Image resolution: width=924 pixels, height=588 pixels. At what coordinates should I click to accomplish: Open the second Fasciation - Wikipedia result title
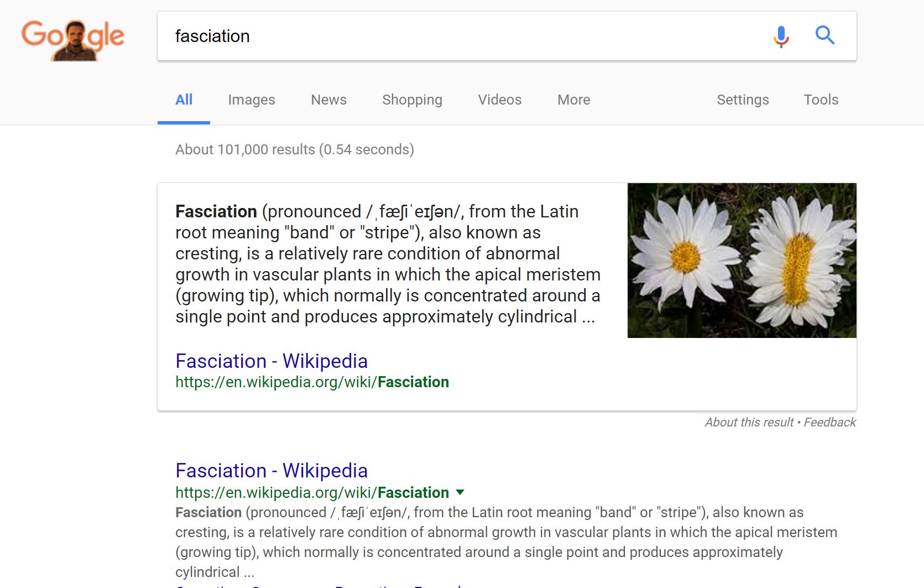[271, 471]
